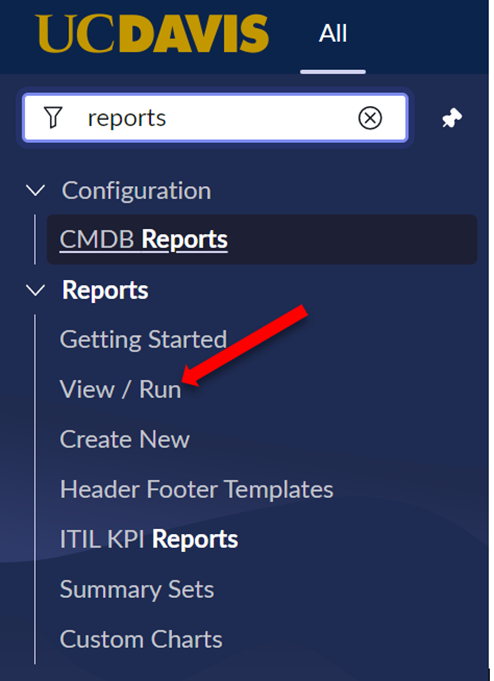494x681 pixels.
Task: Open Custom Charts module
Action: [x=141, y=639]
